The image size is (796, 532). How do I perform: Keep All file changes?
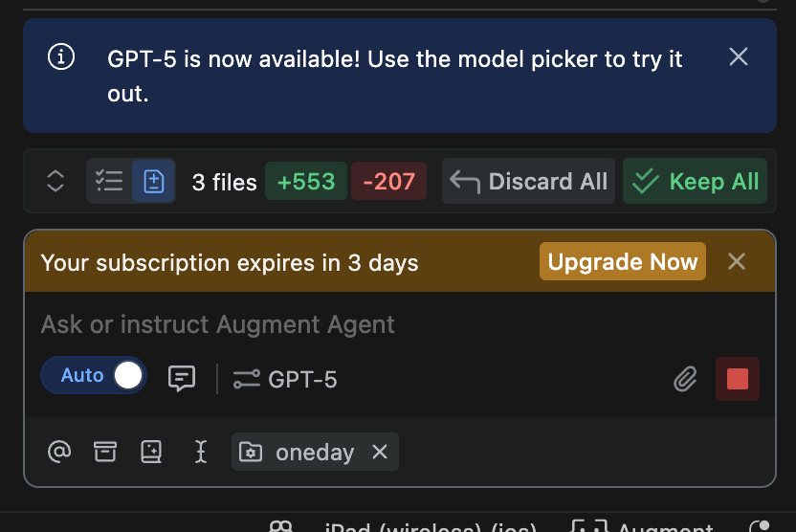coord(695,181)
